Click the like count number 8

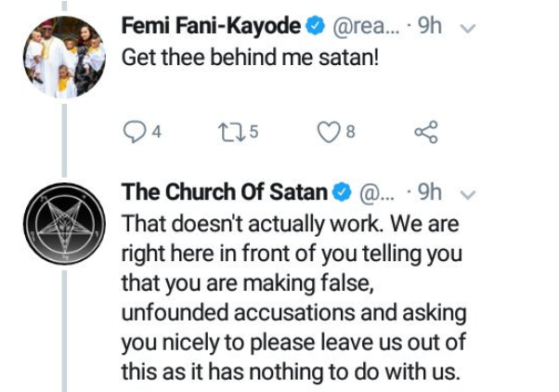(x=350, y=133)
